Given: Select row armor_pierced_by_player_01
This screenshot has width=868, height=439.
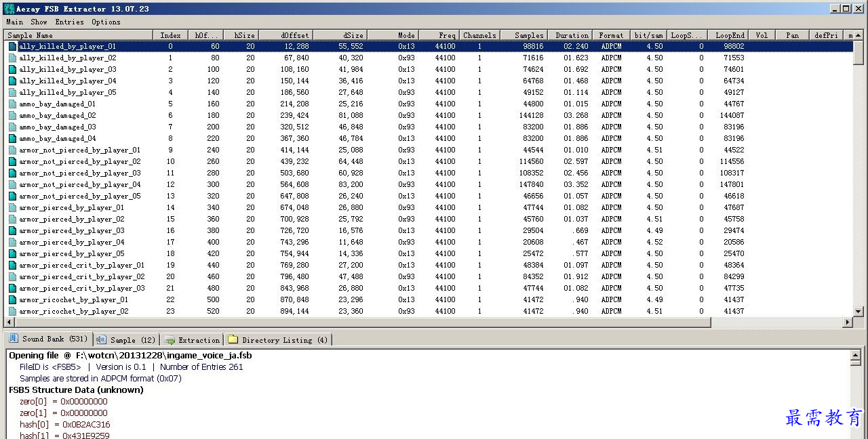Looking at the screenshot, I should [x=430, y=207].
